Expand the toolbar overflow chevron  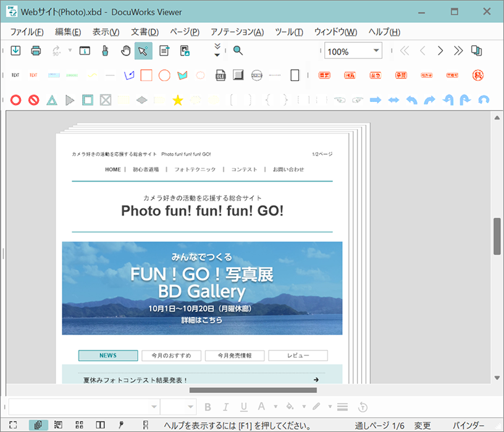[217, 50]
